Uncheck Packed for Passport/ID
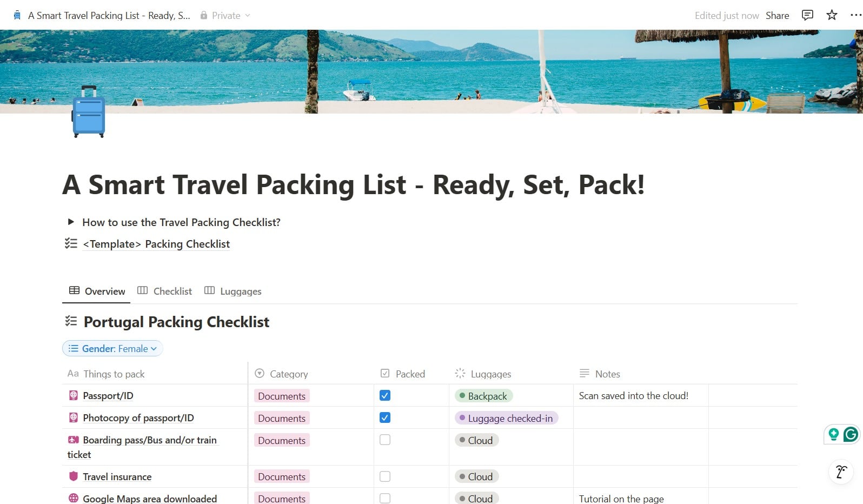863x504 pixels. (385, 395)
